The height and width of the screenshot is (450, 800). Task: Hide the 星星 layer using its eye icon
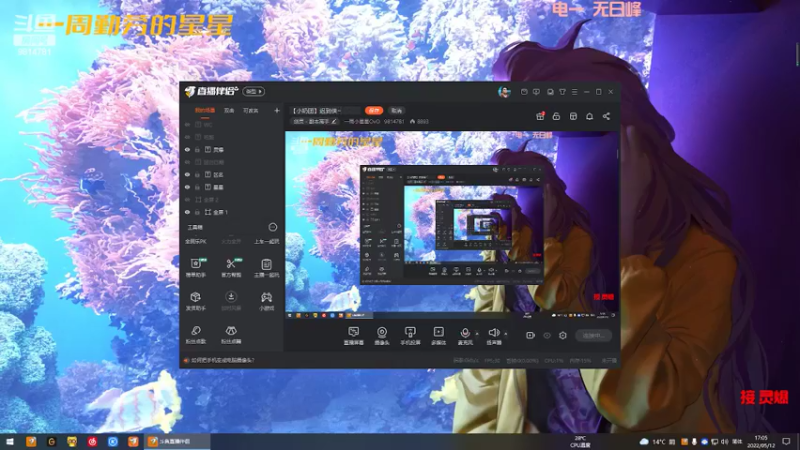pos(187,187)
